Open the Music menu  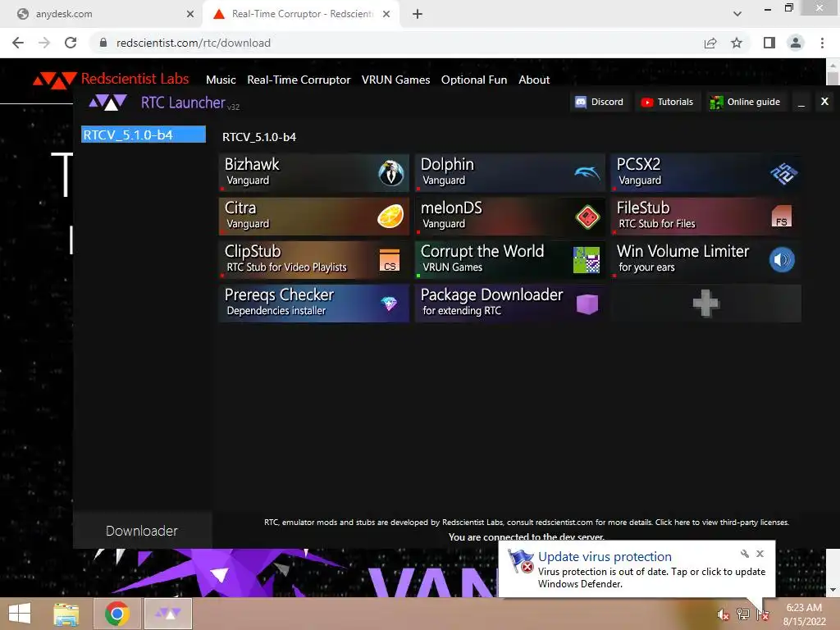pos(221,80)
